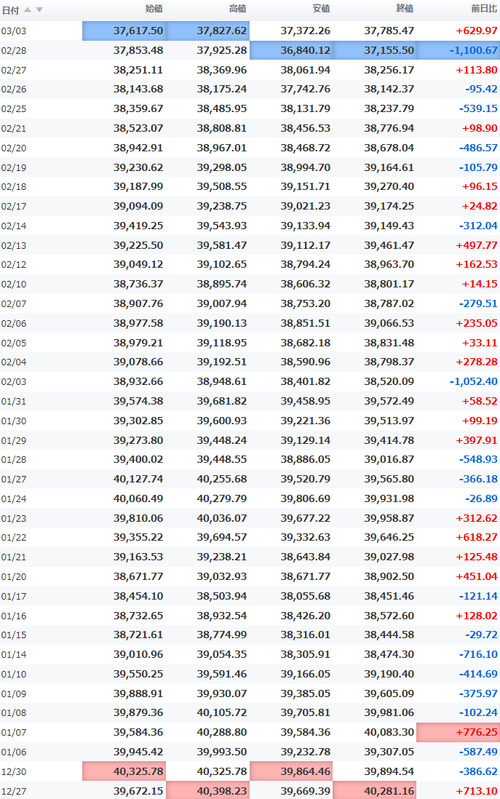Select the 02/03 change -1,052.40
This screenshot has width=500, height=799.
click(473, 382)
